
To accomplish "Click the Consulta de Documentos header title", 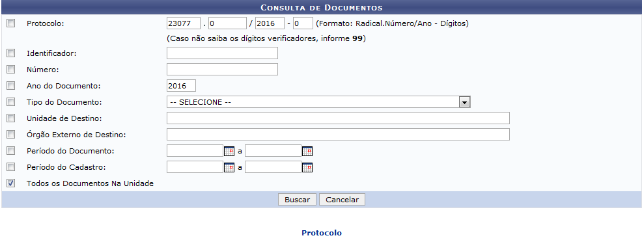I will point(322,8).
